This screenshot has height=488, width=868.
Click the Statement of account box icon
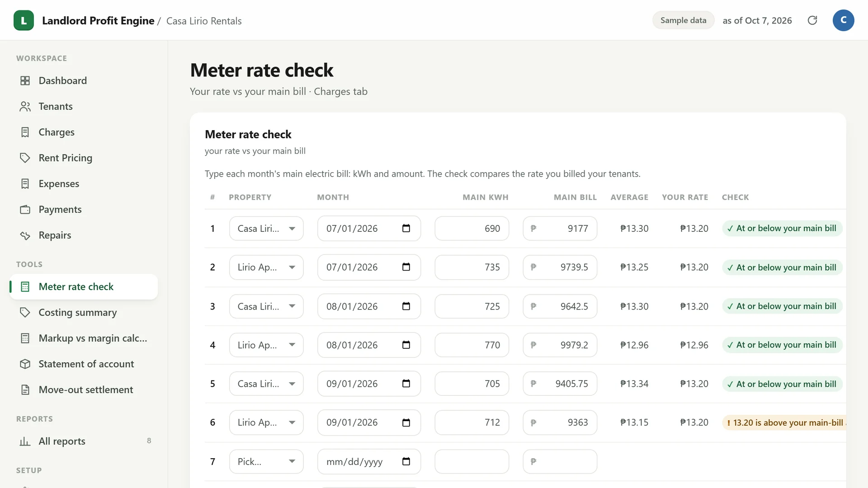tap(25, 364)
